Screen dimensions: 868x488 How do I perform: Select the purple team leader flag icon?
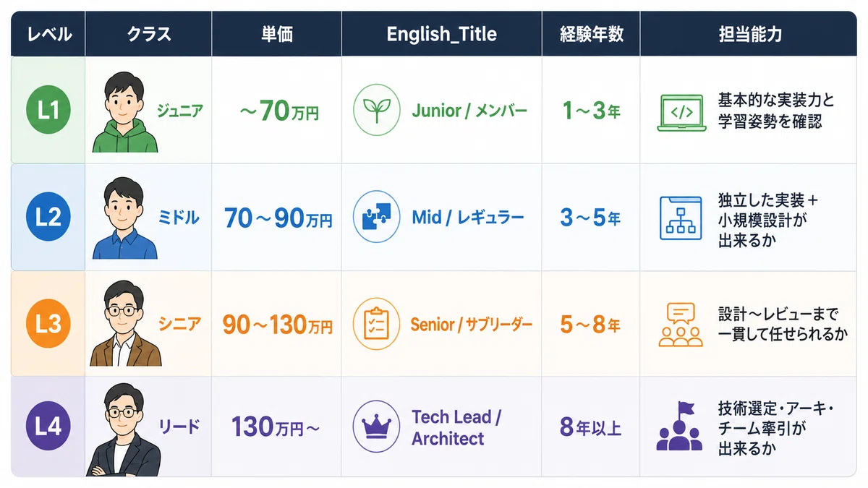tap(680, 427)
